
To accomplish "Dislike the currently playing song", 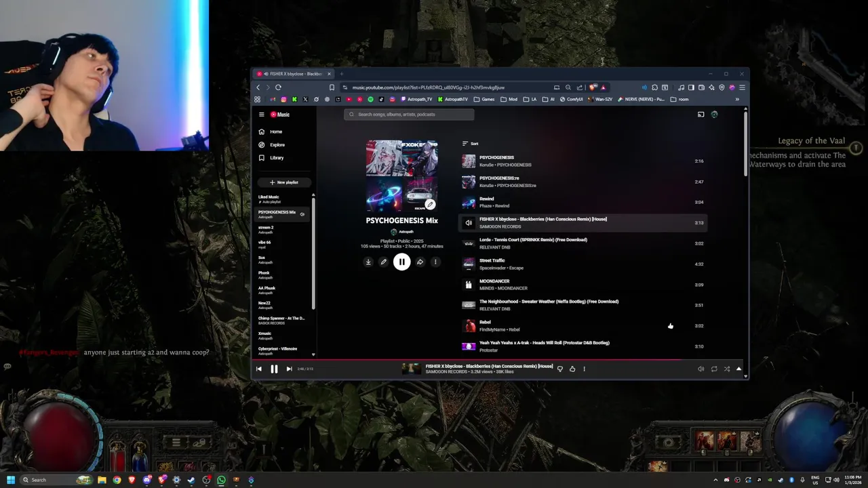I will point(559,369).
